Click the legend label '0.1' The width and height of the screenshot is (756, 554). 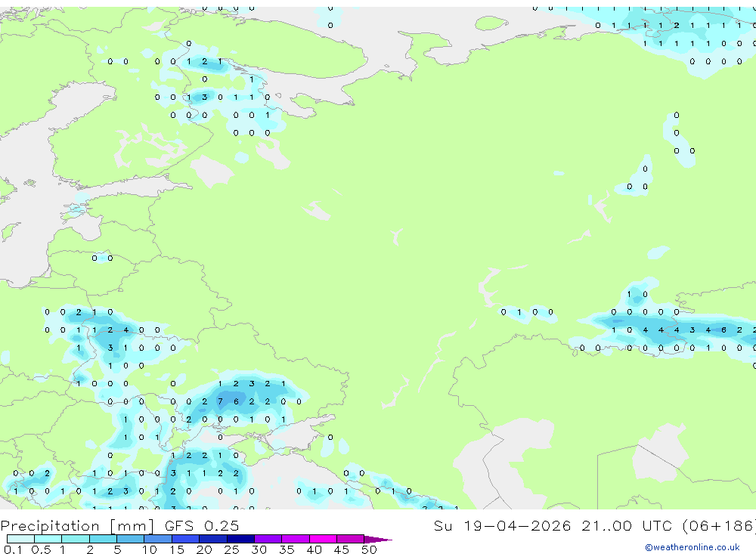13,549
